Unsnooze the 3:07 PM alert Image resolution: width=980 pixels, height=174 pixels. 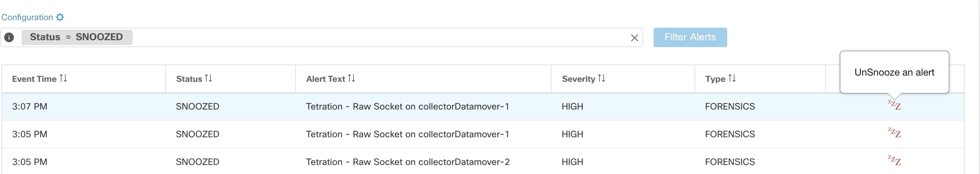(x=895, y=105)
